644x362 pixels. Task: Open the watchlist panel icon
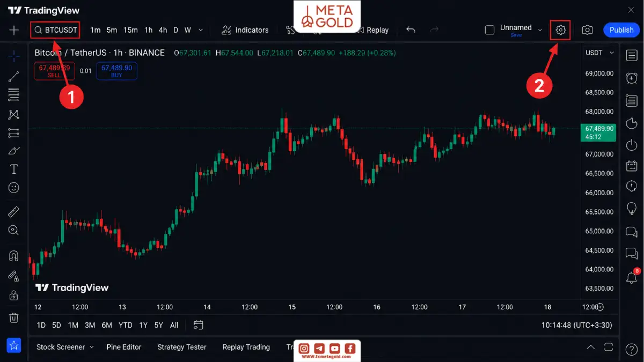tap(632, 56)
